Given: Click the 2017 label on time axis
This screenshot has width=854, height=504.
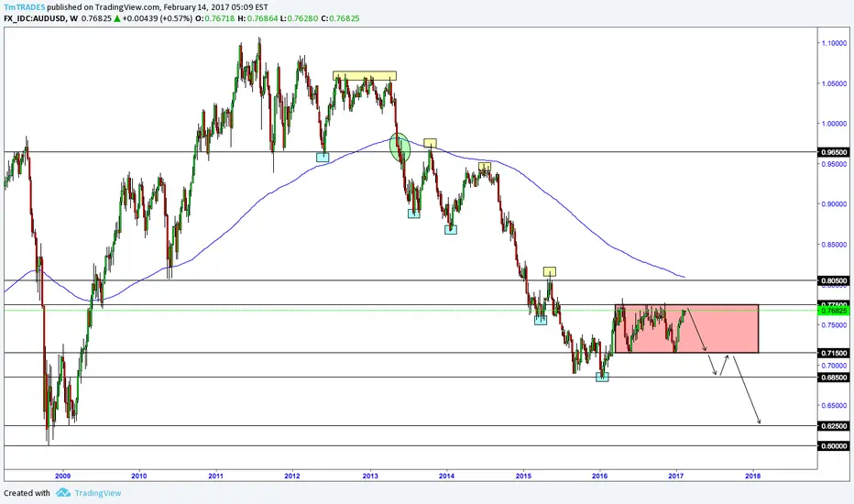Looking at the screenshot, I should pos(676,476).
